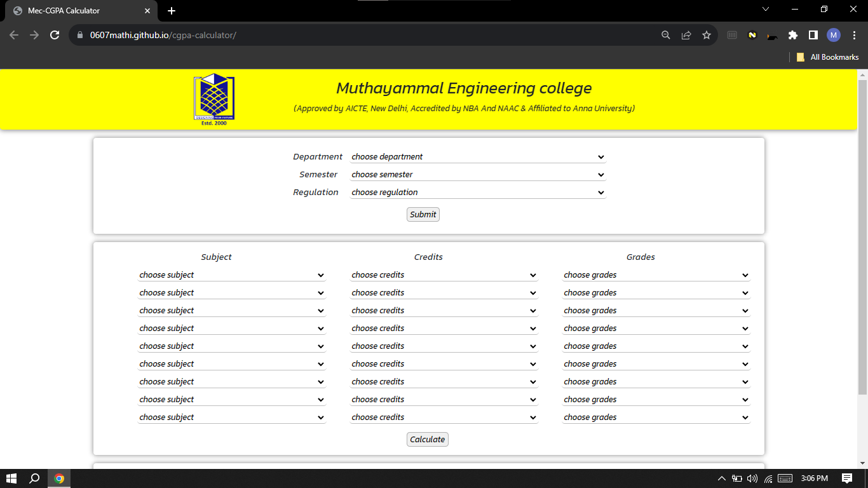Click the college logo image
This screenshot has height=488, width=868.
click(x=214, y=100)
